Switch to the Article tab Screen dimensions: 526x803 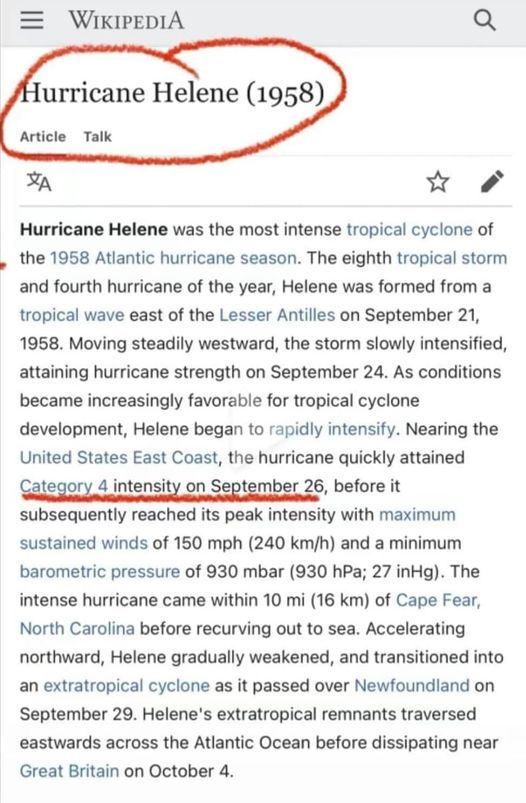pyautogui.click(x=43, y=137)
